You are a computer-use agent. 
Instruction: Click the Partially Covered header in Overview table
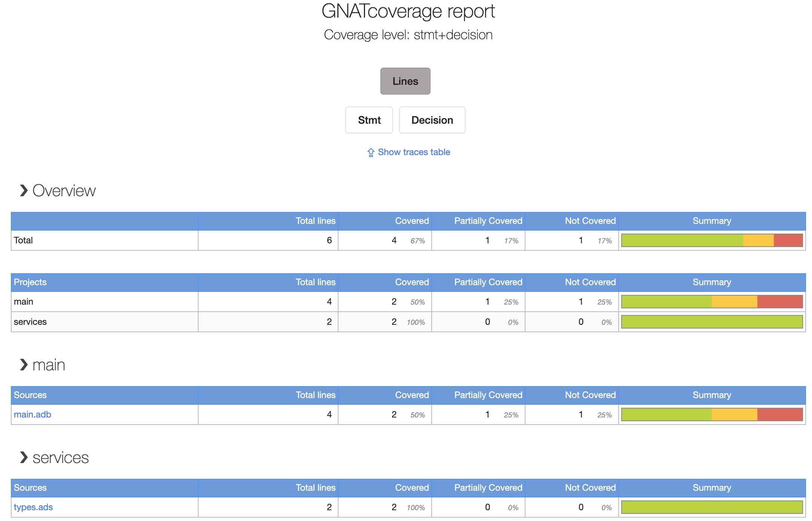(x=488, y=221)
